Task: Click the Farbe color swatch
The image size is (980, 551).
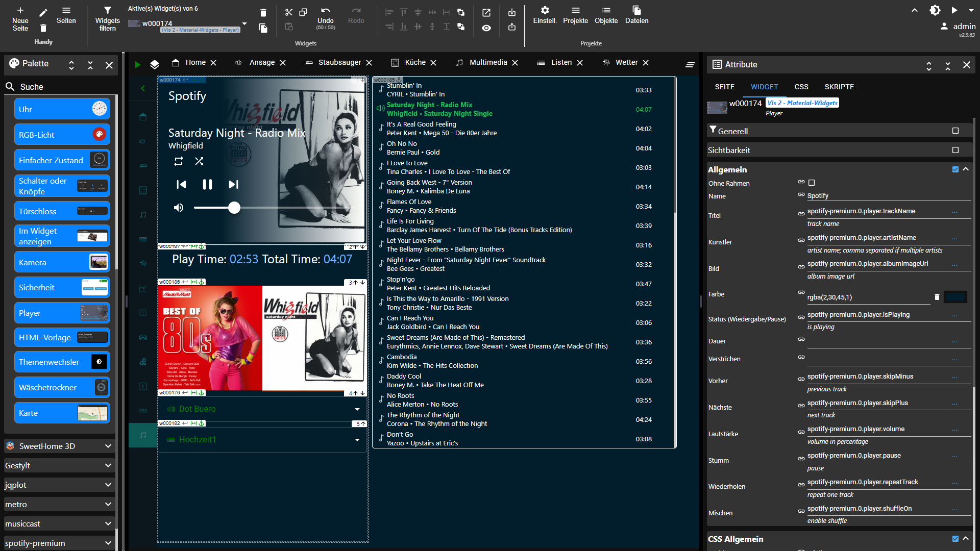Action: pos(955,297)
